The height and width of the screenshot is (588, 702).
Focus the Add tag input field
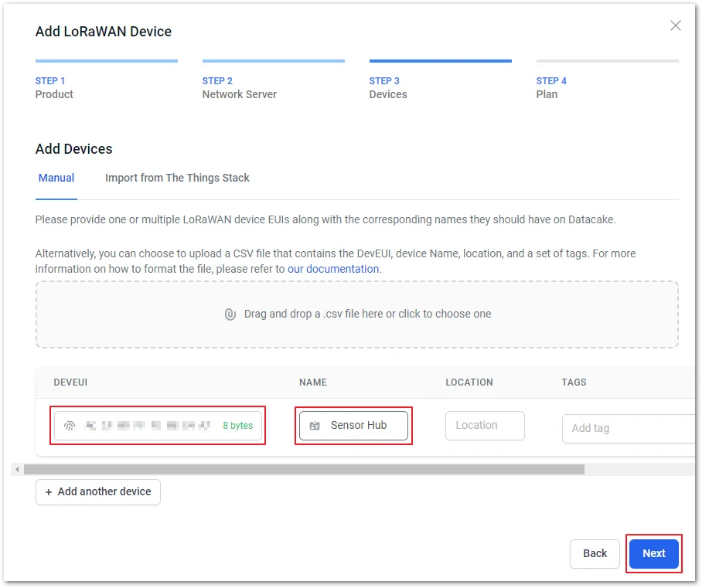tap(629, 429)
